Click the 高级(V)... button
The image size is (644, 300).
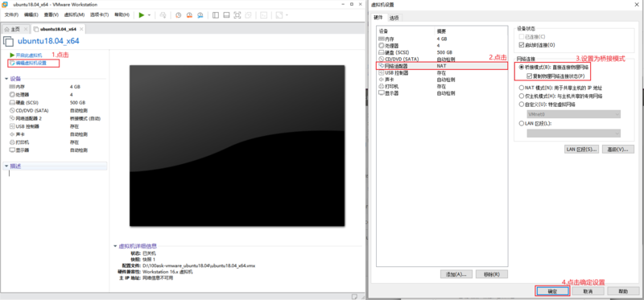point(617,149)
